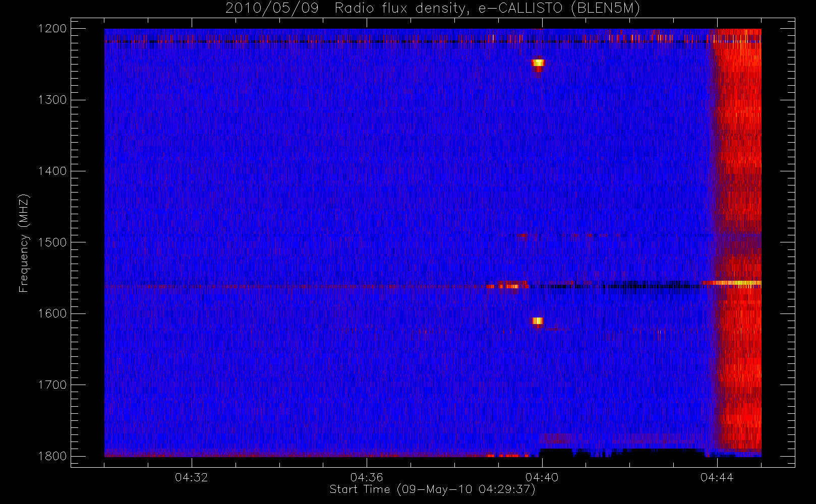Click the bright yellow streak at 1560 MHz right edge
The width and height of the screenshot is (816, 504).
pyautogui.click(x=732, y=283)
